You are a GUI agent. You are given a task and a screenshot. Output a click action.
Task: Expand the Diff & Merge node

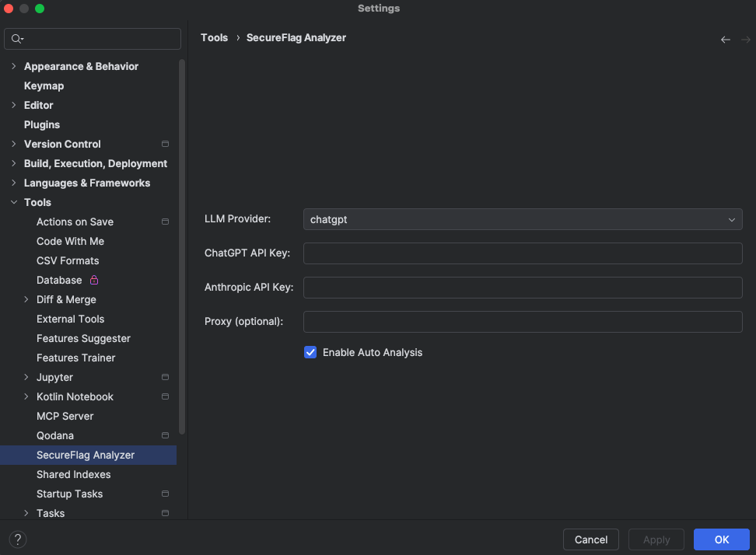pos(26,300)
